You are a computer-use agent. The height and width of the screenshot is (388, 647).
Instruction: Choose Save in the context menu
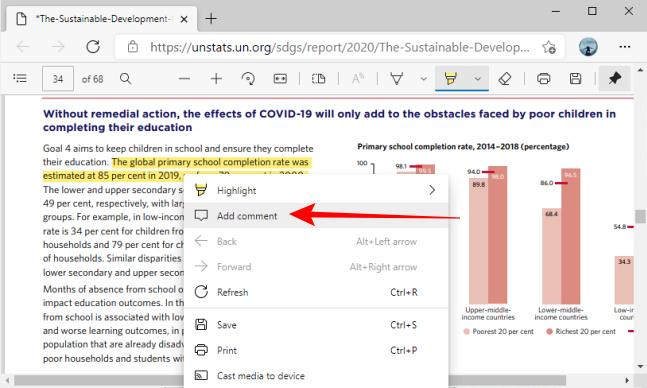316,325
